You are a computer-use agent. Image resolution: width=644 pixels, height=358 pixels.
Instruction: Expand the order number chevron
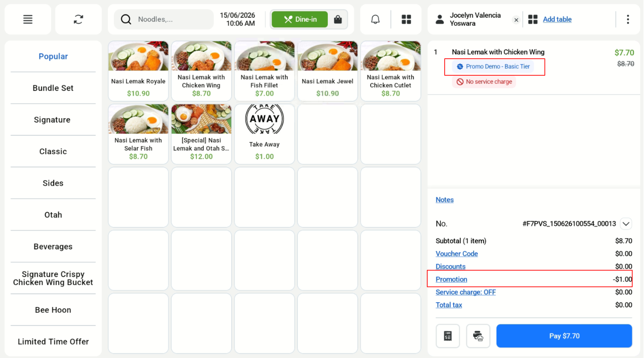[x=626, y=224]
